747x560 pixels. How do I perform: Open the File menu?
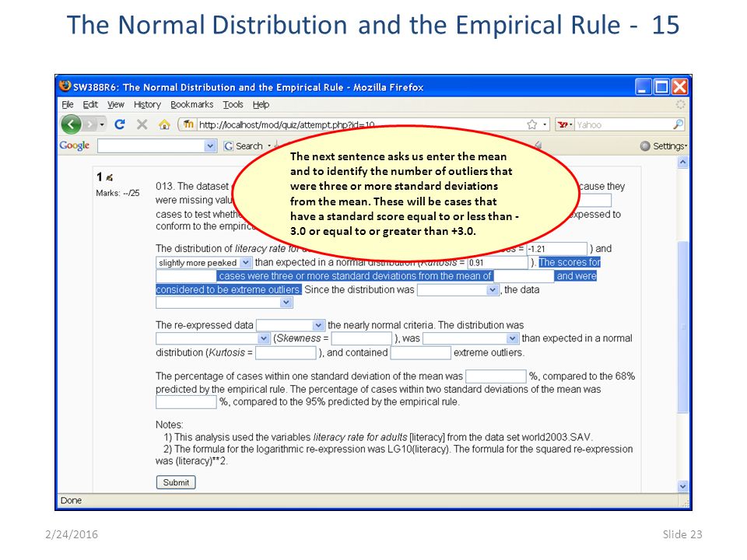point(67,105)
